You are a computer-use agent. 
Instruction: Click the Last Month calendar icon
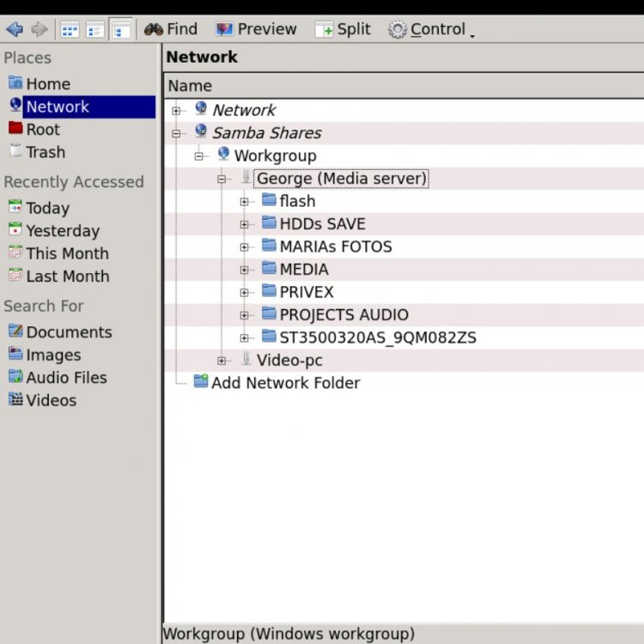coord(15,274)
